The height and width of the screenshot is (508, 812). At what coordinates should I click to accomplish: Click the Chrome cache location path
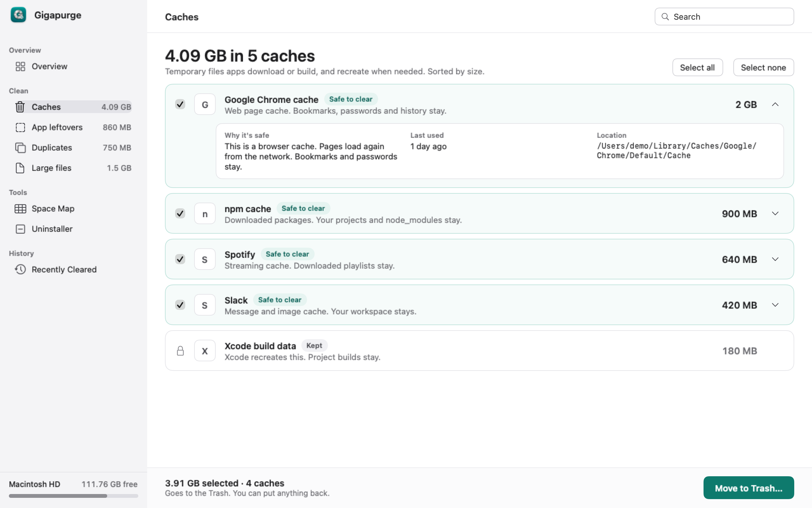677,150
